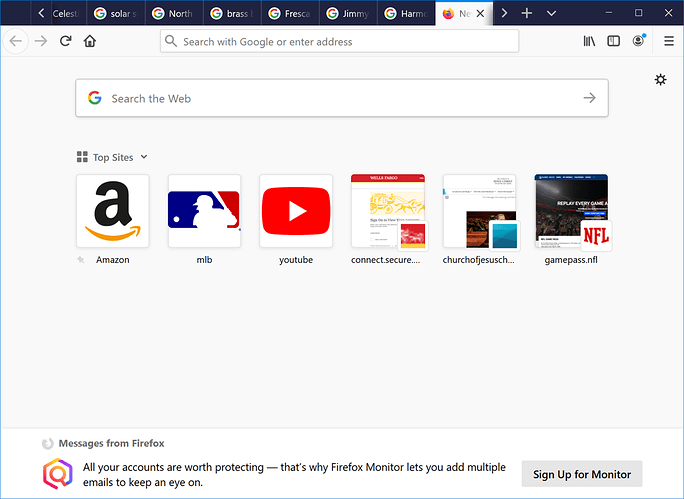Viewport: 684px width, 499px height.
Task: Open the churchofjesuschrist top site tile
Action: pos(479,211)
